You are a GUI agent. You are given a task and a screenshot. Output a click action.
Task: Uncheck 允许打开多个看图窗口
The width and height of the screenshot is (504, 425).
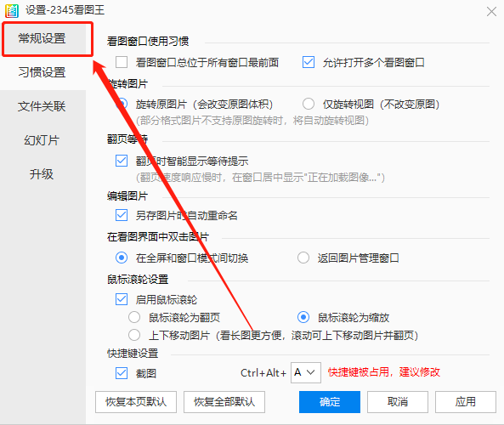point(309,62)
